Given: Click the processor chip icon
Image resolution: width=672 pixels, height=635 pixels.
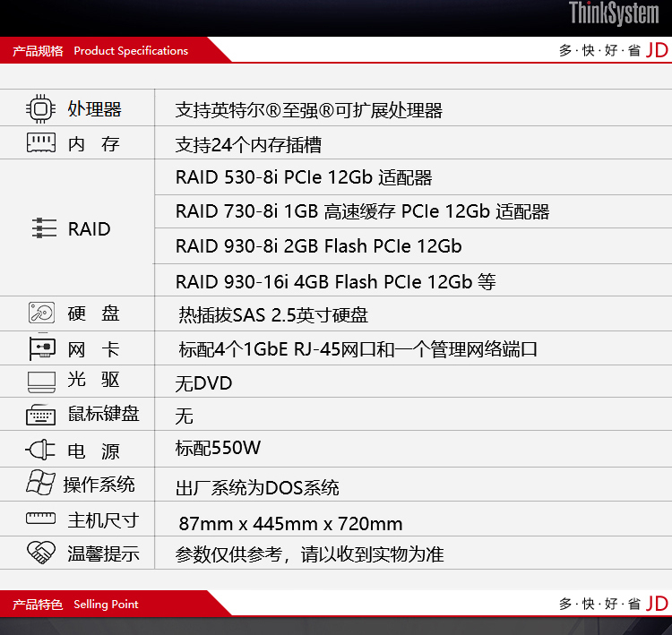Looking at the screenshot, I should click(40, 109).
